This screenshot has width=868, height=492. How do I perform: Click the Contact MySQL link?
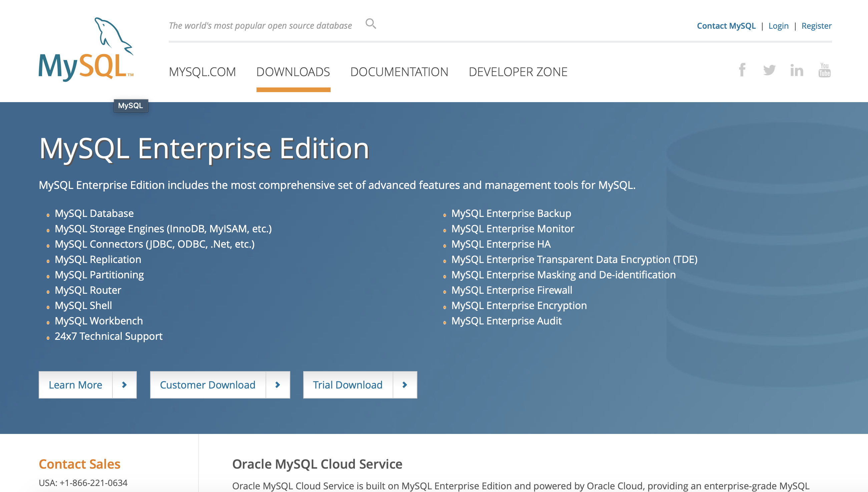(x=726, y=26)
